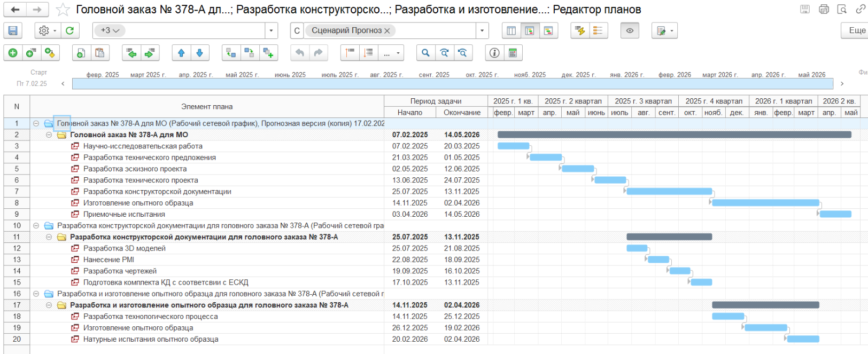The image size is (868, 354).
Task: Toggle the eye visibility button
Action: tap(630, 31)
